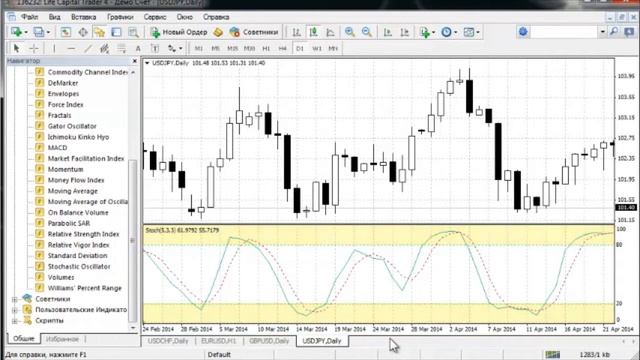Switch to the EURUSD,H1 chart tab
Viewport: 640px width, 360px height.
click(x=218, y=341)
